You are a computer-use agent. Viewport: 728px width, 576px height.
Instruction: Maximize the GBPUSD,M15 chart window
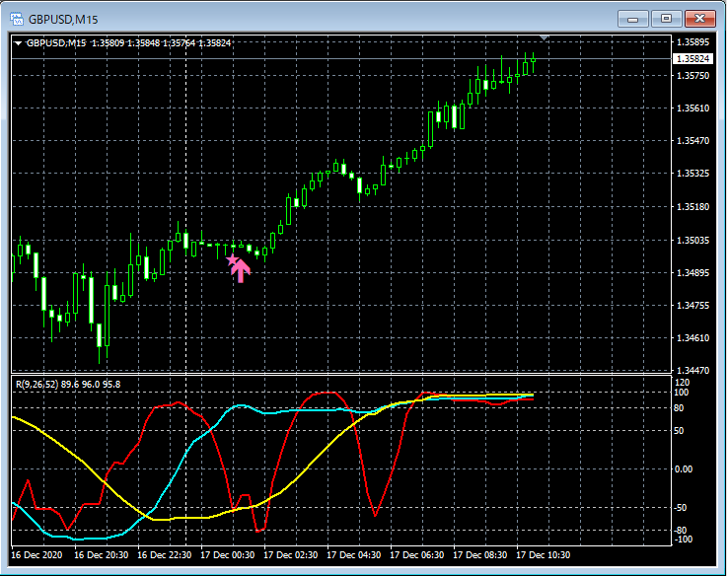(x=666, y=18)
